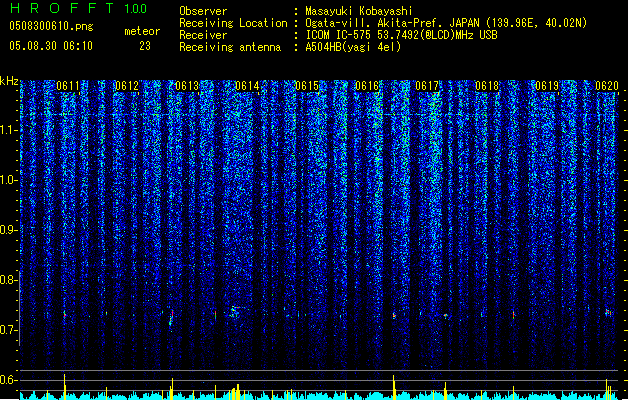Select the filename 0508300610.png

[x=51, y=26]
